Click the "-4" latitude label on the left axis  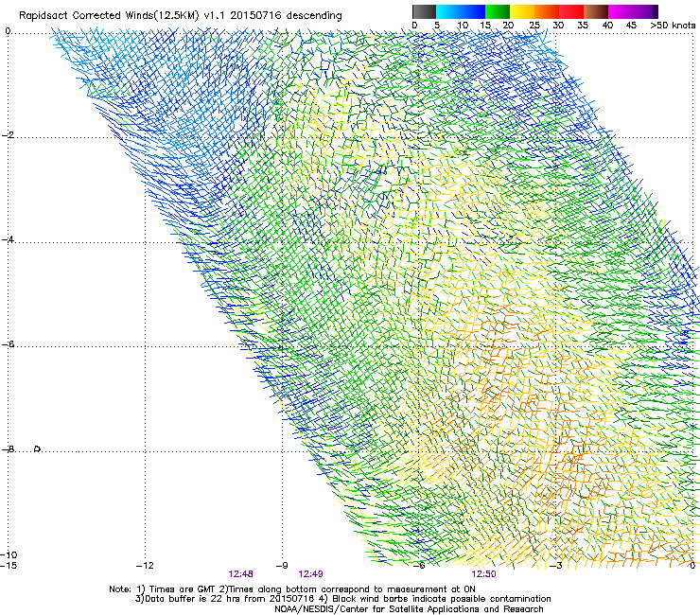coord(8,239)
